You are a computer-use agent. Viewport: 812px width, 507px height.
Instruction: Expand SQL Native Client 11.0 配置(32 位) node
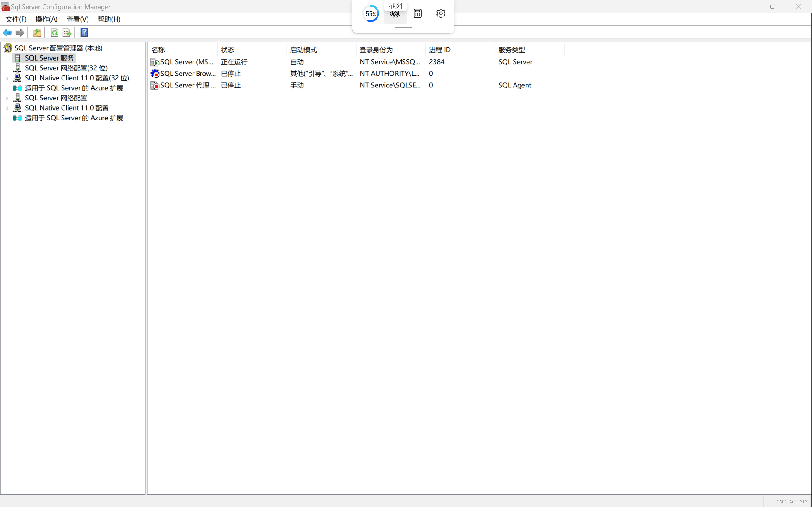[x=7, y=78]
